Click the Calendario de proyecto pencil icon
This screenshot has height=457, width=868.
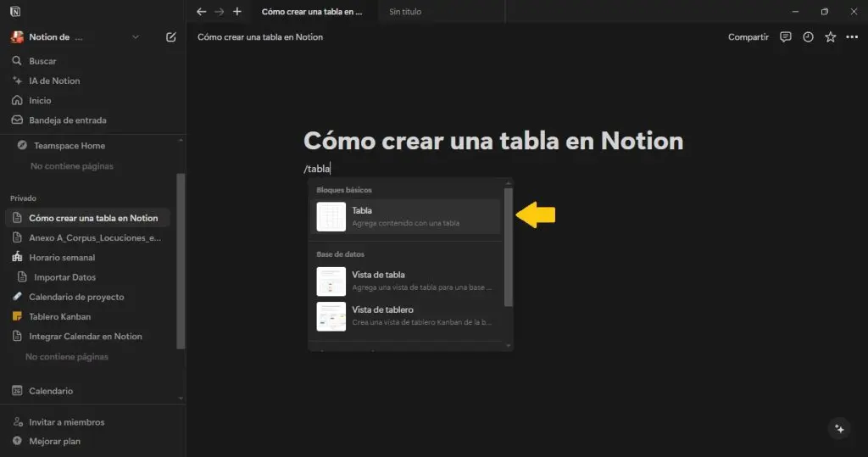tap(17, 297)
